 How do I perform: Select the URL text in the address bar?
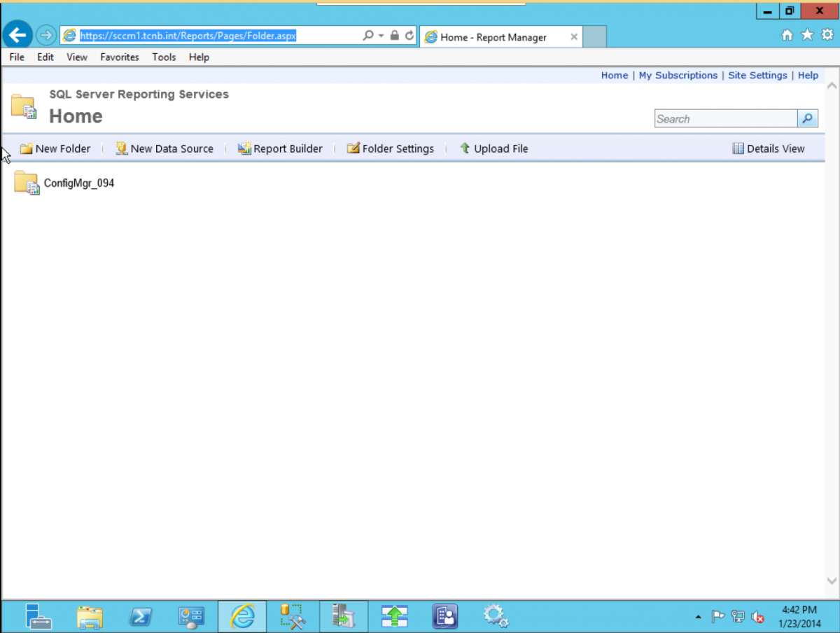tap(188, 36)
